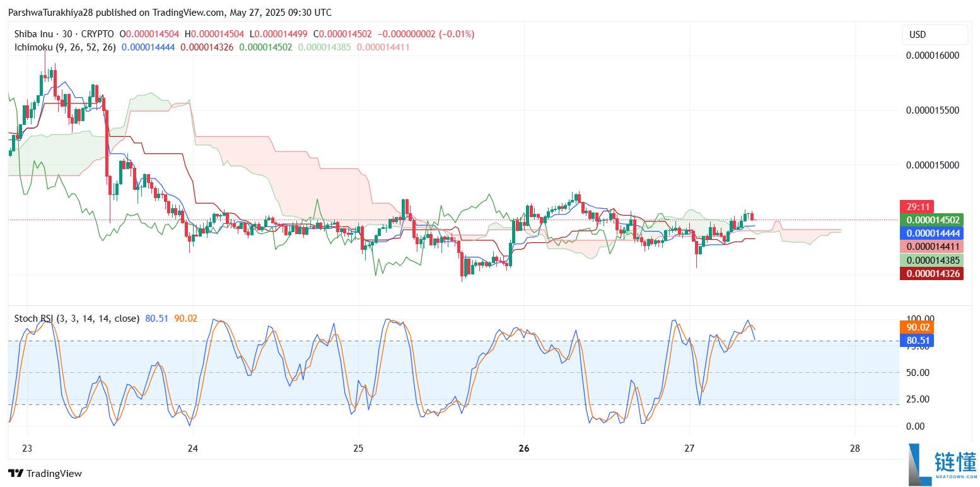Click the date 26 on the time axis

pyautogui.click(x=523, y=447)
